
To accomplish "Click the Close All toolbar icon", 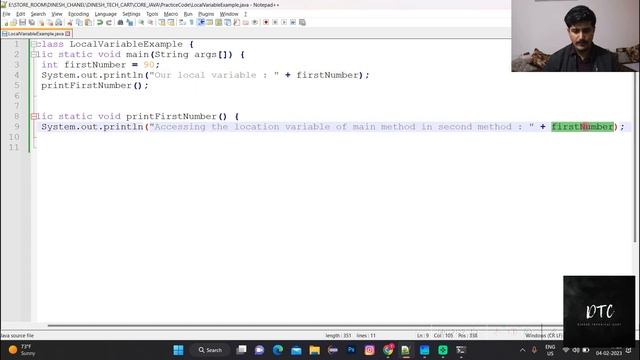I will [x=50, y=22].
